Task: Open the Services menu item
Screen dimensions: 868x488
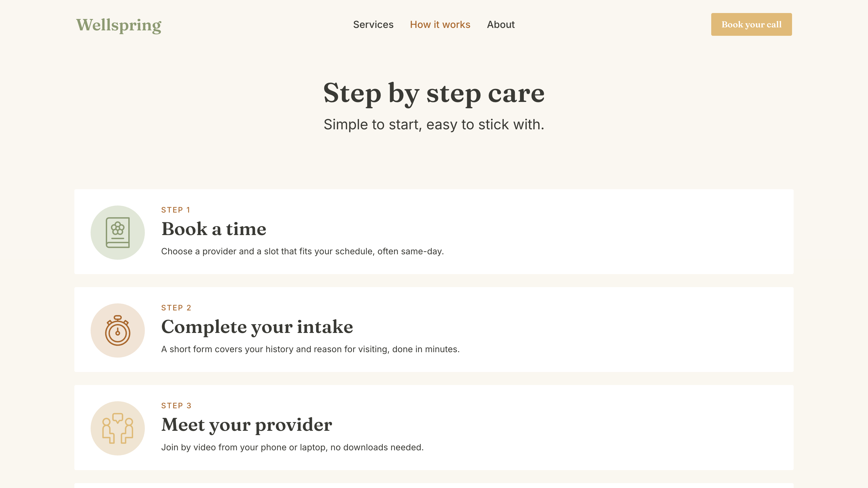Action: (373, 25)
